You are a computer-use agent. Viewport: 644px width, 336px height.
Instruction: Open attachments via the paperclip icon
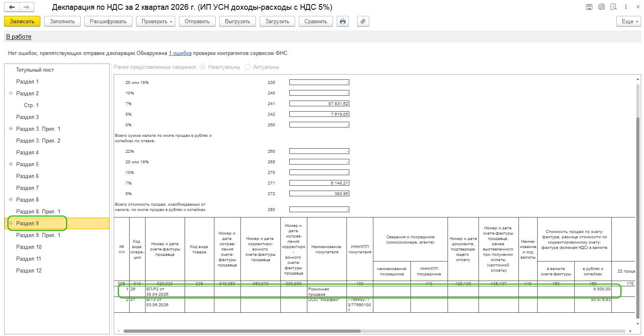click(363, 21)
